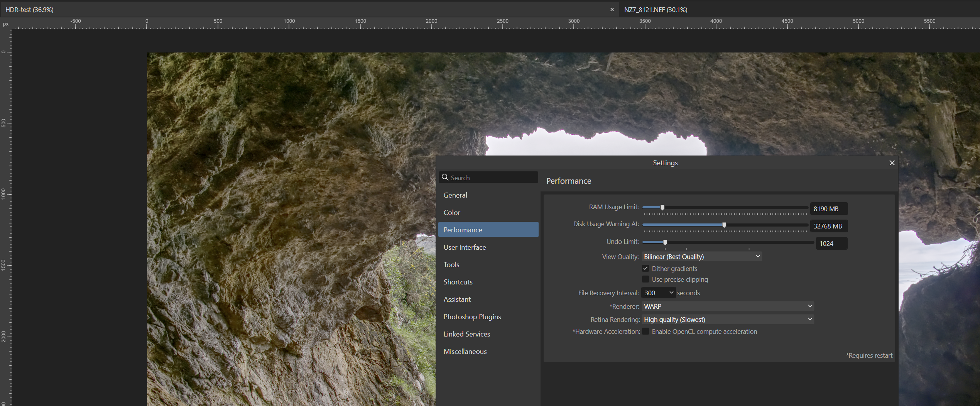Open the Retina Rendering dropdown
The height and width of the screenshot is (406, 980).
point(728,319)
